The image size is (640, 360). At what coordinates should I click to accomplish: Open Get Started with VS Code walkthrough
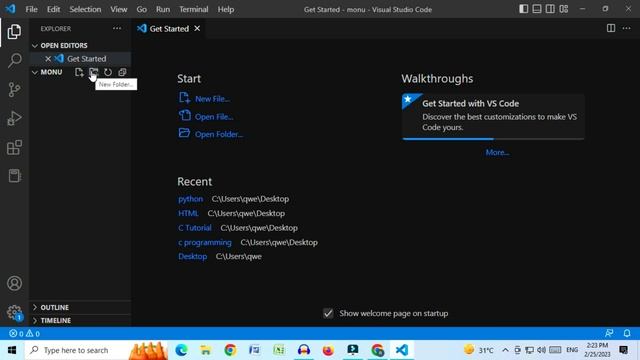point(493,117)
